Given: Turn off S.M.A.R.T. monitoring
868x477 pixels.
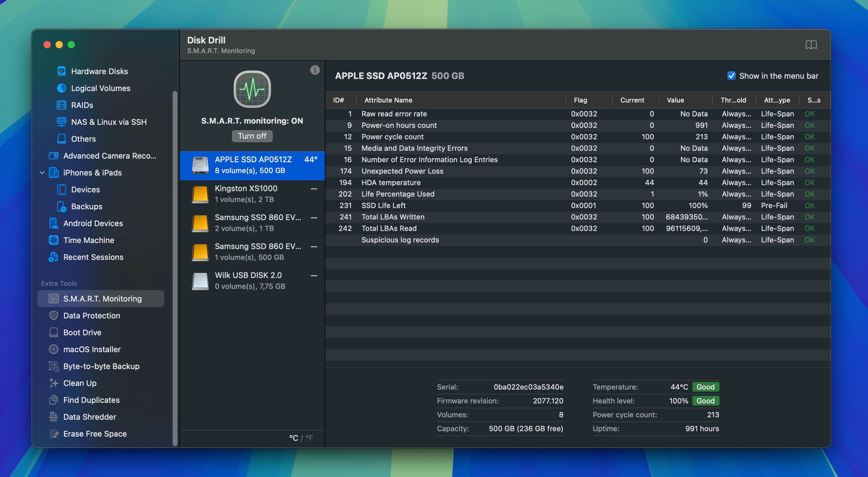Looking at the screenshot, I should [252, 136].
